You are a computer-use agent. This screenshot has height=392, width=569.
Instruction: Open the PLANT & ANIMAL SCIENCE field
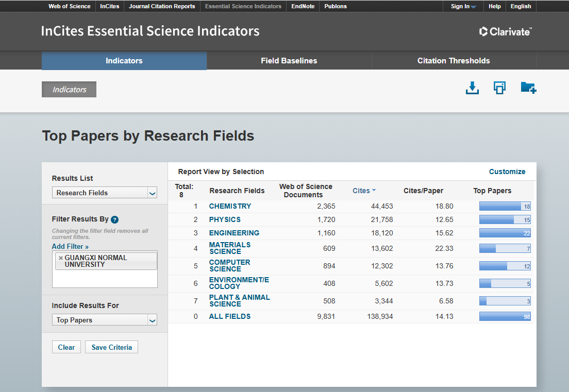point(240,300)
